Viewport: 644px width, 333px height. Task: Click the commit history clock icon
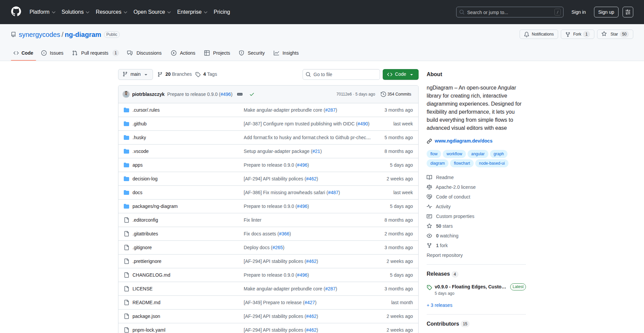tap(383, 94)
